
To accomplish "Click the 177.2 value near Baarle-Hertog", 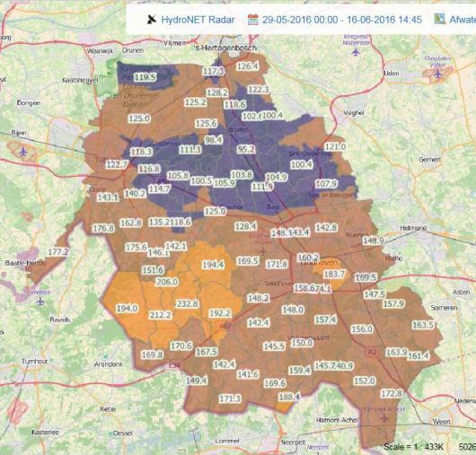I will 58,252.
